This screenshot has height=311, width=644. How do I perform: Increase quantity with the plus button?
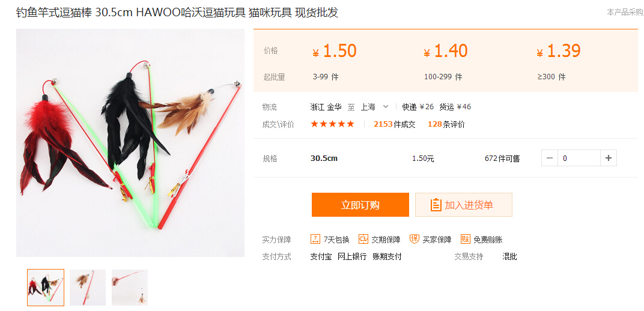tap(609, 158)
